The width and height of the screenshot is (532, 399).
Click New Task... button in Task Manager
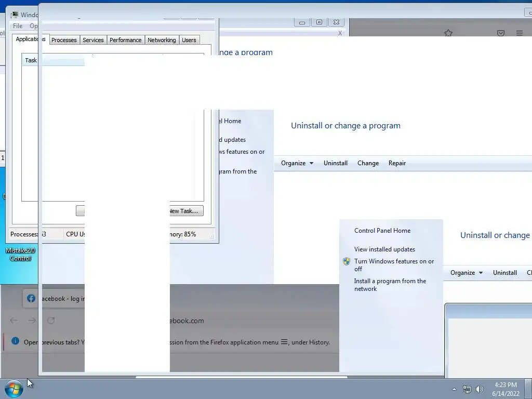click(x=187, y=211)
